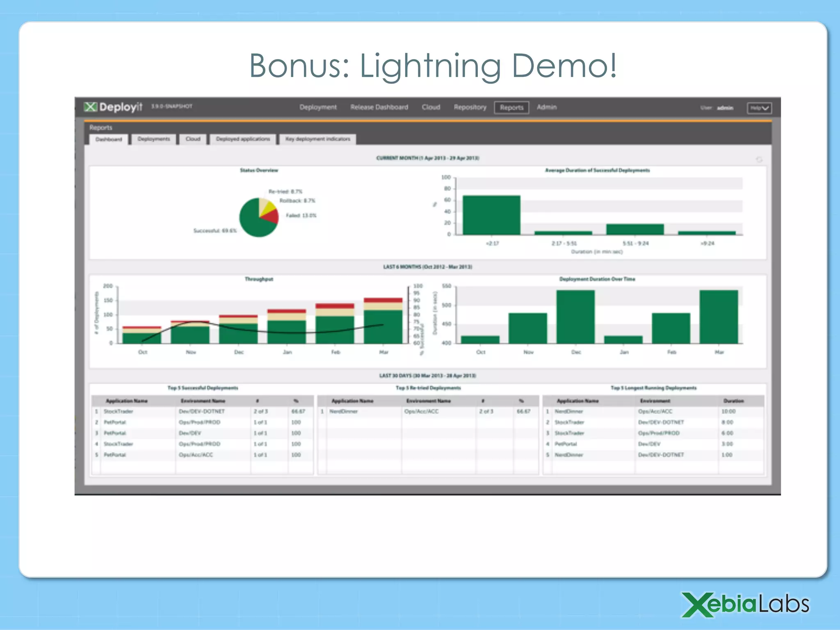Screen dimensions: 840x630
Task: Click the 3.9.0-SNAPSHOT version label
Action: 172,106
